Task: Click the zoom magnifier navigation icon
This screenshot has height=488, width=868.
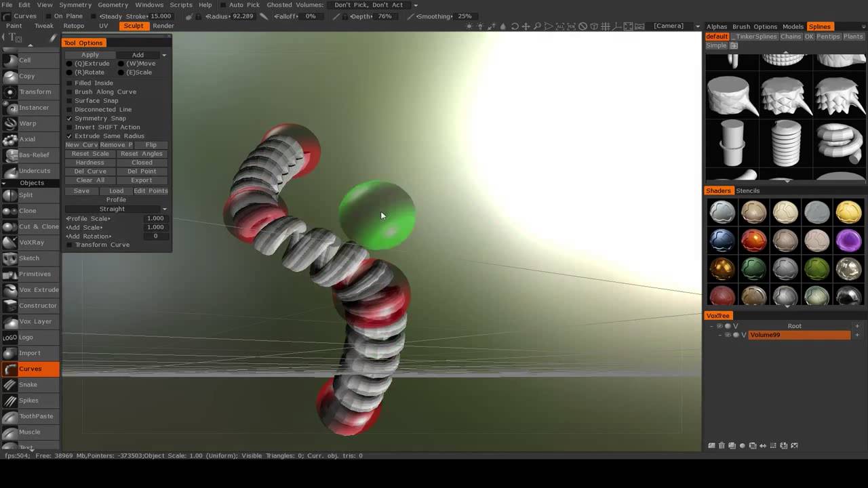Action: click(538, 26)
